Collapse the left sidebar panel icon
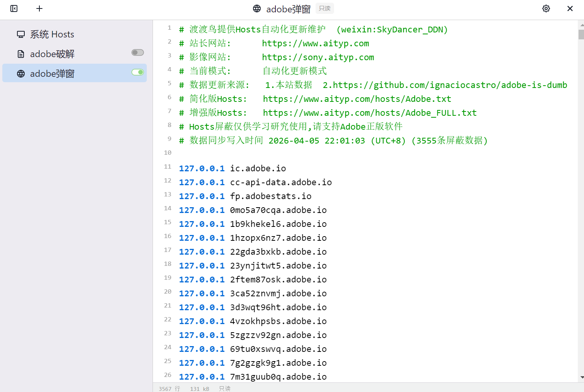584x392 pixels. 14,8
